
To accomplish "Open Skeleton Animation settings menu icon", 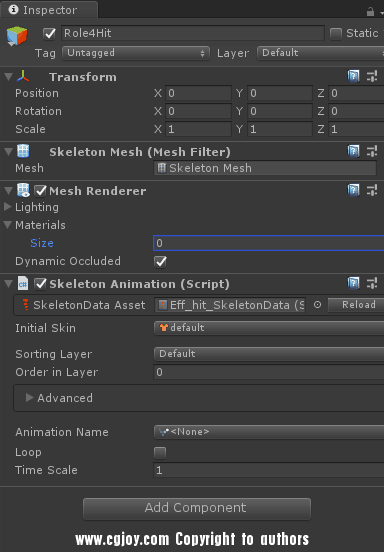I will pos(372,283).
